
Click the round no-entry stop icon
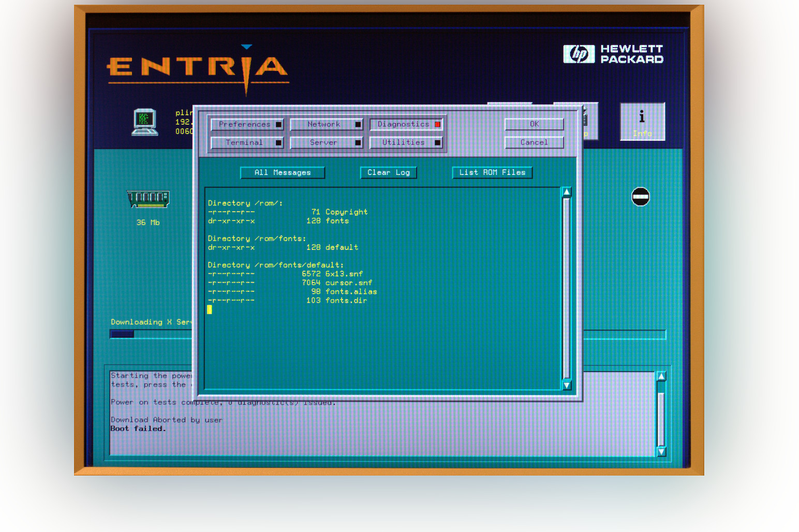640,197
